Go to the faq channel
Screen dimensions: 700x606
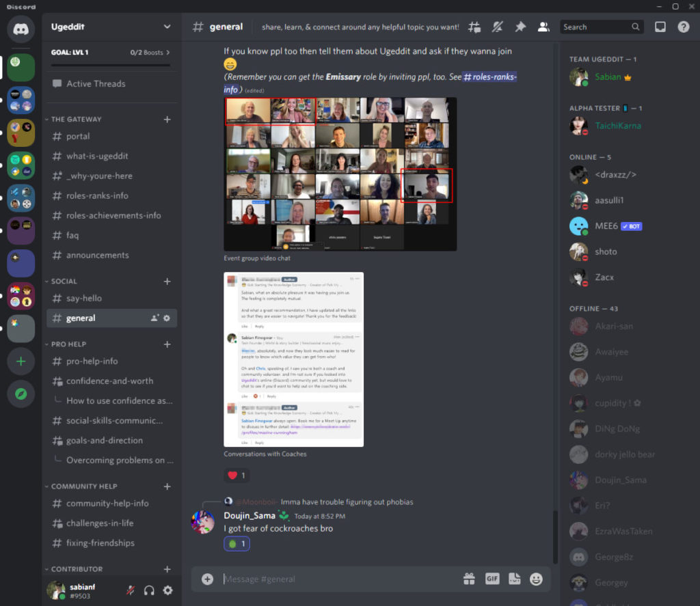pos(111,235)
